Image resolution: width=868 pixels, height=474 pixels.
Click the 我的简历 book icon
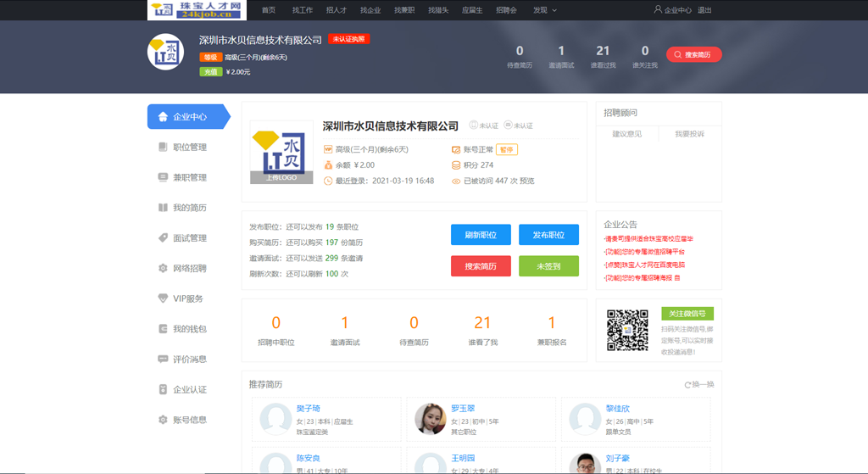(x=163, y=208)
